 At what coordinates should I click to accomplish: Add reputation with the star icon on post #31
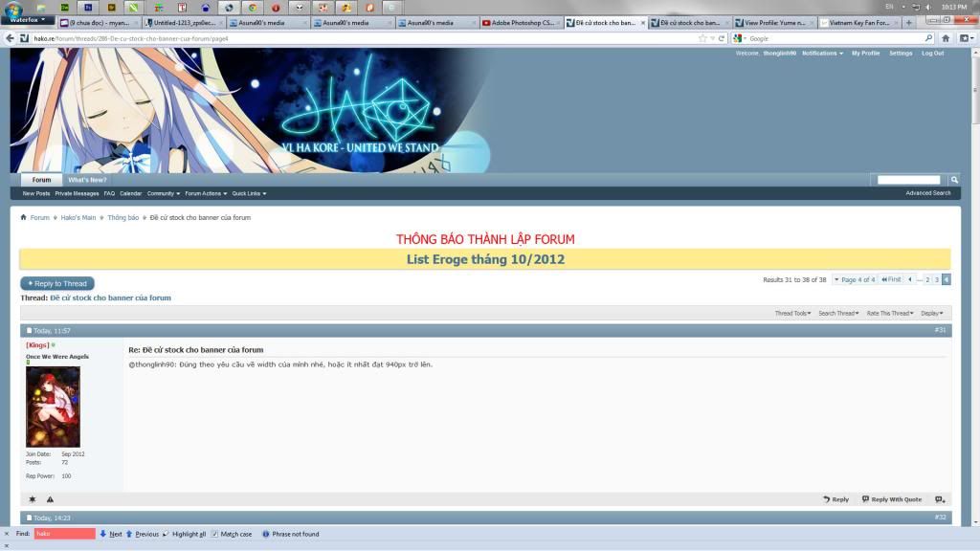(x=33, y=499)
